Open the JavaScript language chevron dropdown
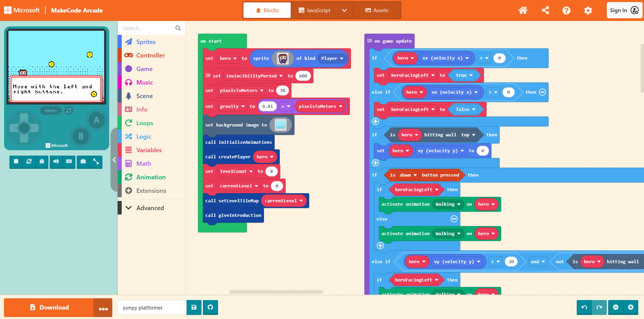 344,10
